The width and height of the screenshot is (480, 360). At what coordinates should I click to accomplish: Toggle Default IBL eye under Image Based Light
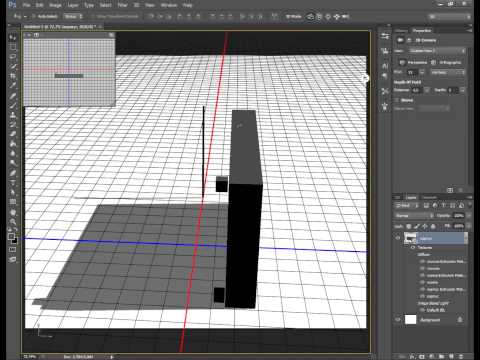pyautogui.click(x=422, y=310)
